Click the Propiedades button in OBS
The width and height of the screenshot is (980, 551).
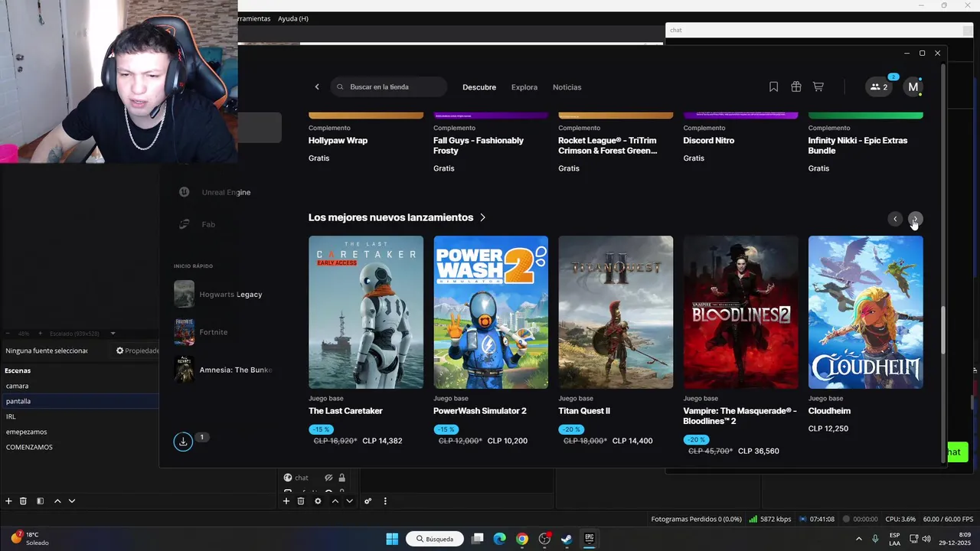coord(137,350)
